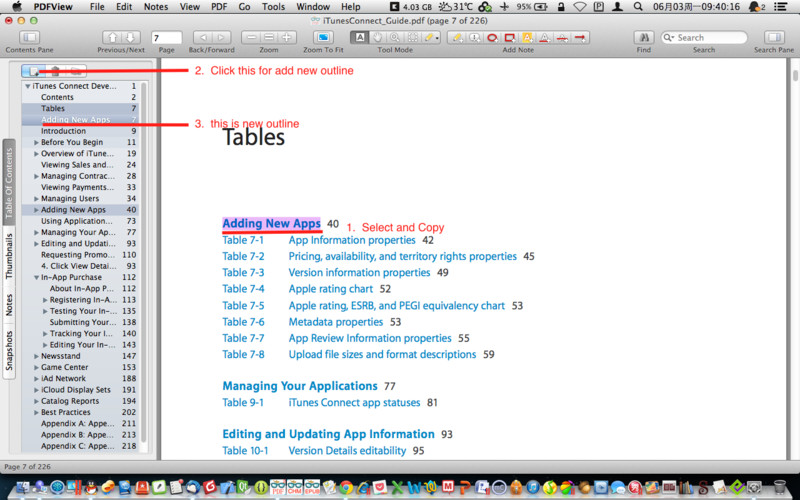
Task: Collapse the iTunes Connect Deve... root outline
Action: pyautogui.click(x=28, y=86)
